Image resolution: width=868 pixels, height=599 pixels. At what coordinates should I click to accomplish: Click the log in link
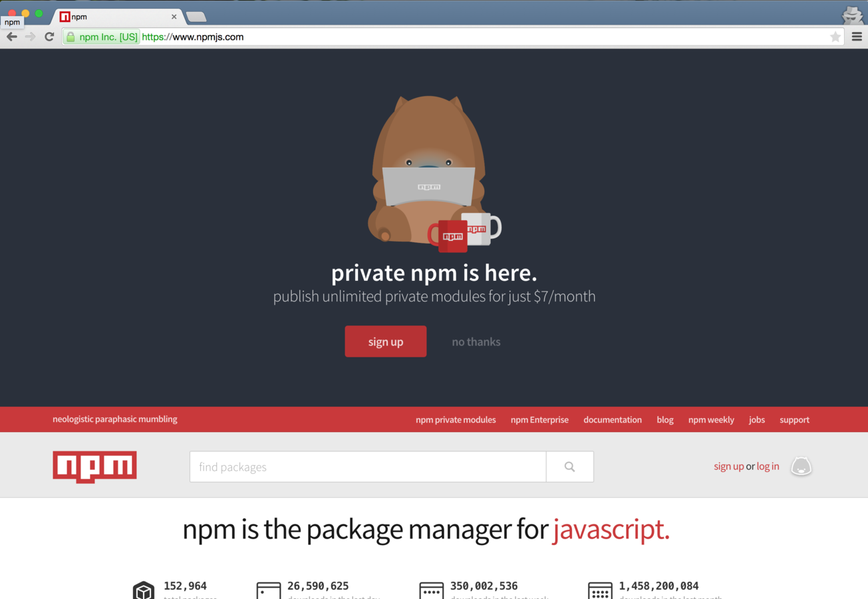tap(768, 467)
